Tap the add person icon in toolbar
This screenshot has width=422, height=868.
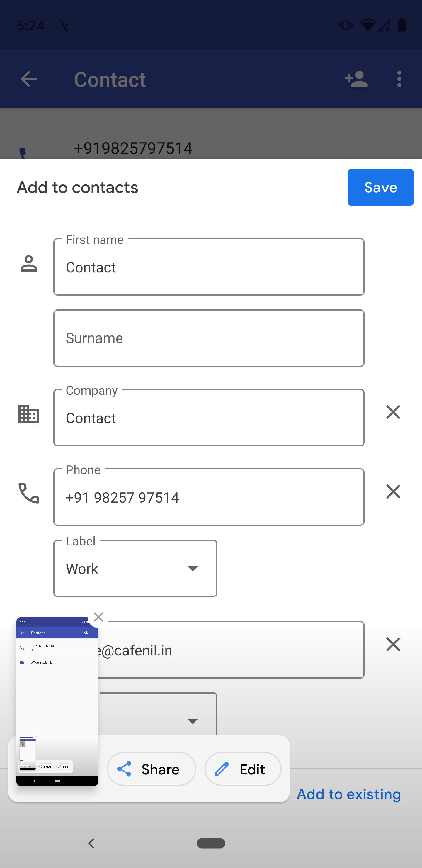(356, 79)
